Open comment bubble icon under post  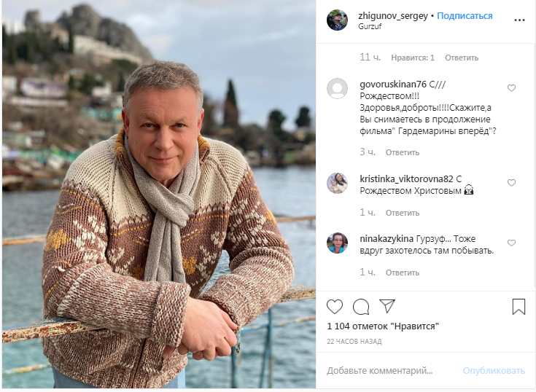(361, 307)
